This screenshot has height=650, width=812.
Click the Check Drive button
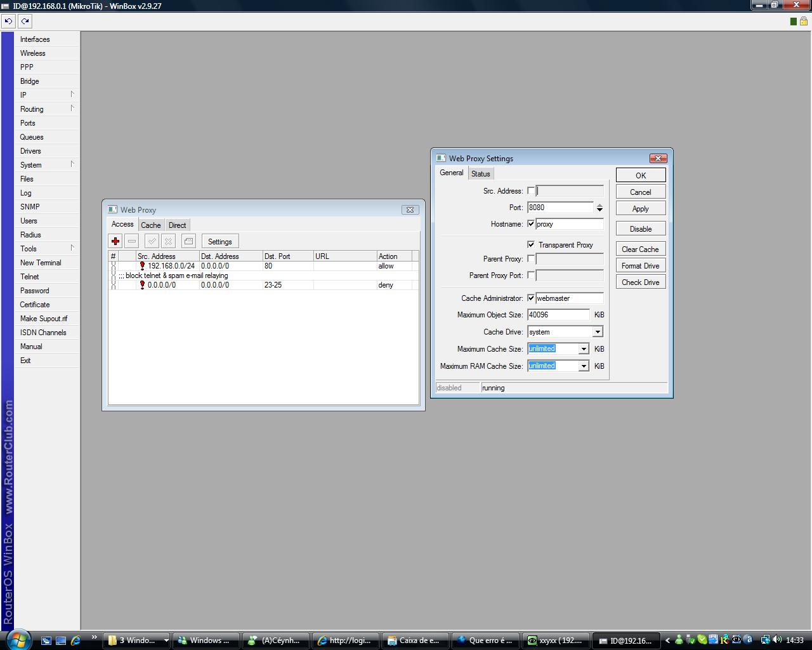click(x=641, y=282)
